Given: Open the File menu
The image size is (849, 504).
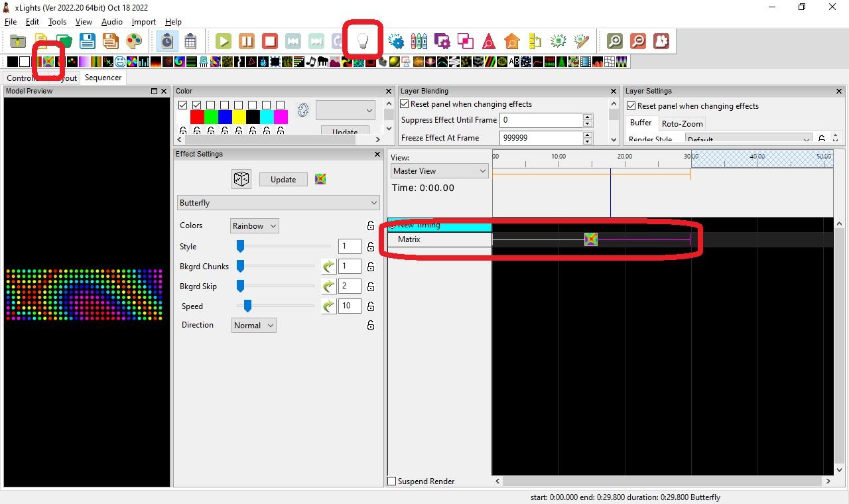Looking at the screenshot, I should pos(11,22).
